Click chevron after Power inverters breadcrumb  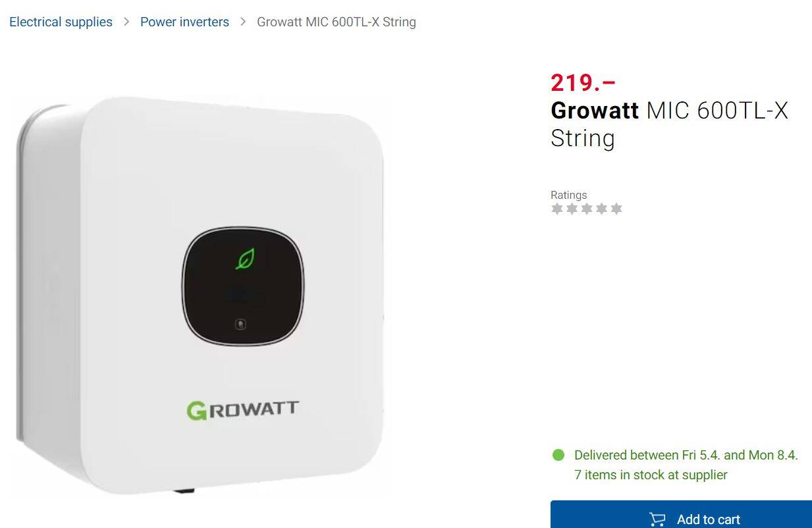[x=243, y=22]
